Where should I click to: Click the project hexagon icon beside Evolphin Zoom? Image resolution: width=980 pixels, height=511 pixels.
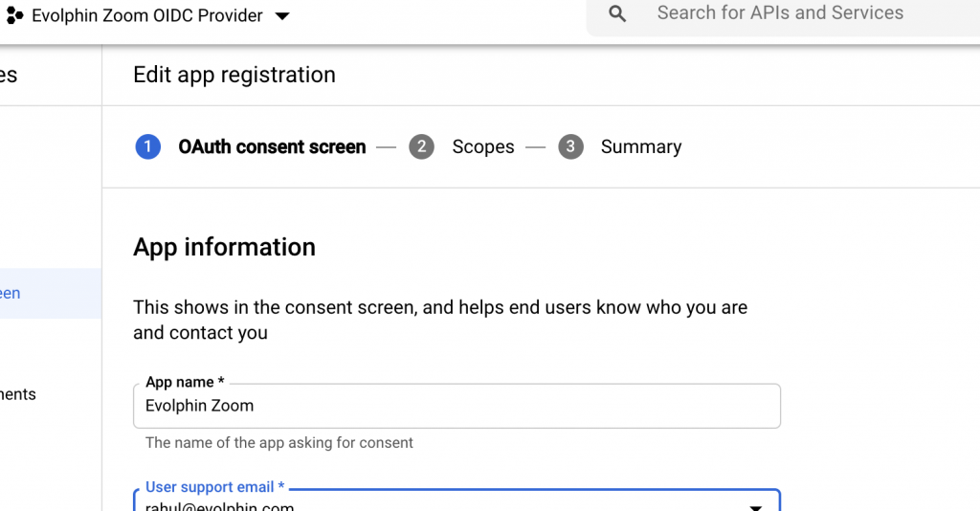(13, 15)
